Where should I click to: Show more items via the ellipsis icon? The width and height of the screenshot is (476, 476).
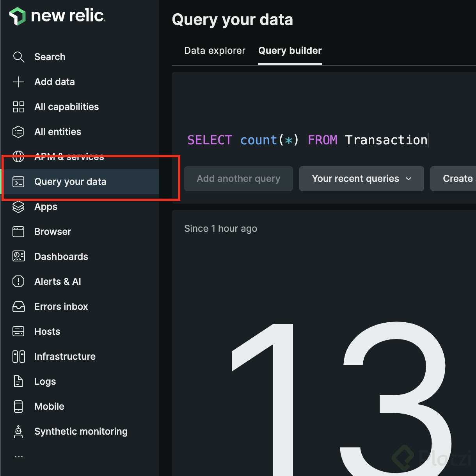[18, 456]
